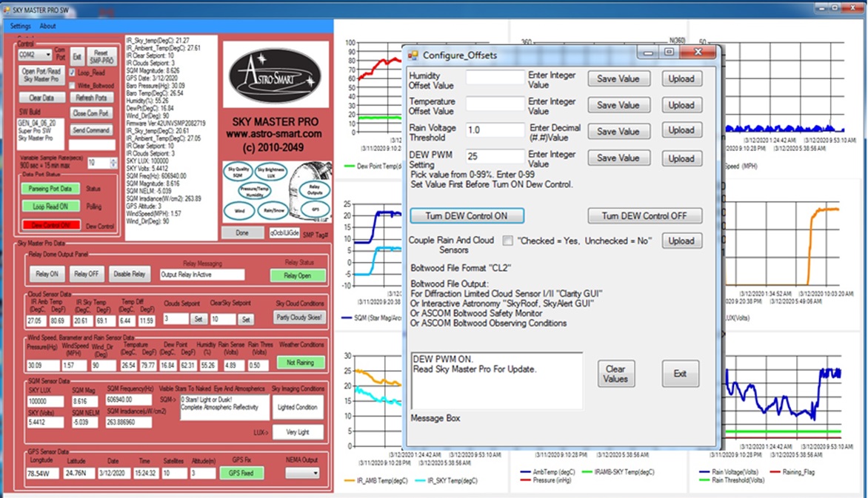
Task: Upload the Temperature Offset value
Action: pos(681,105)
